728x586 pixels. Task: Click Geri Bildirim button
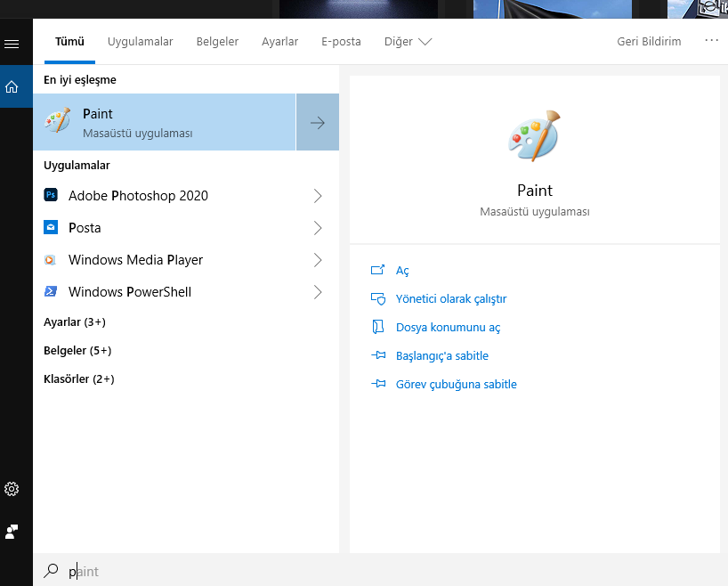[x=649, y=42]
